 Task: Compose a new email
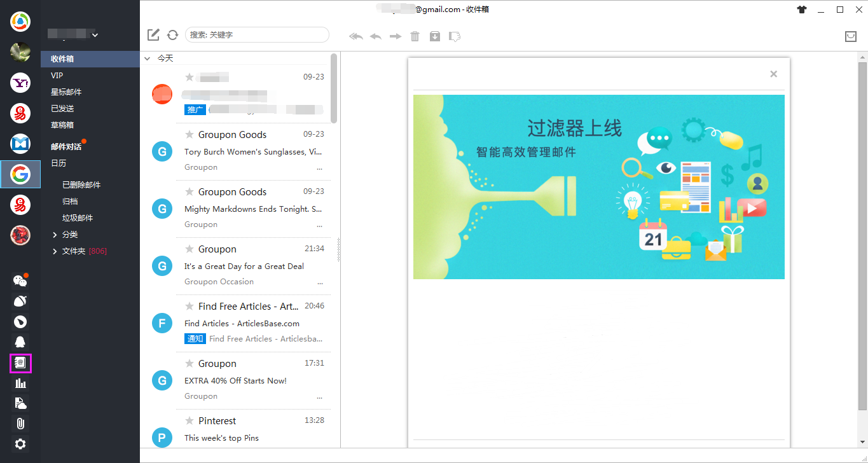(x=153, y=35)
